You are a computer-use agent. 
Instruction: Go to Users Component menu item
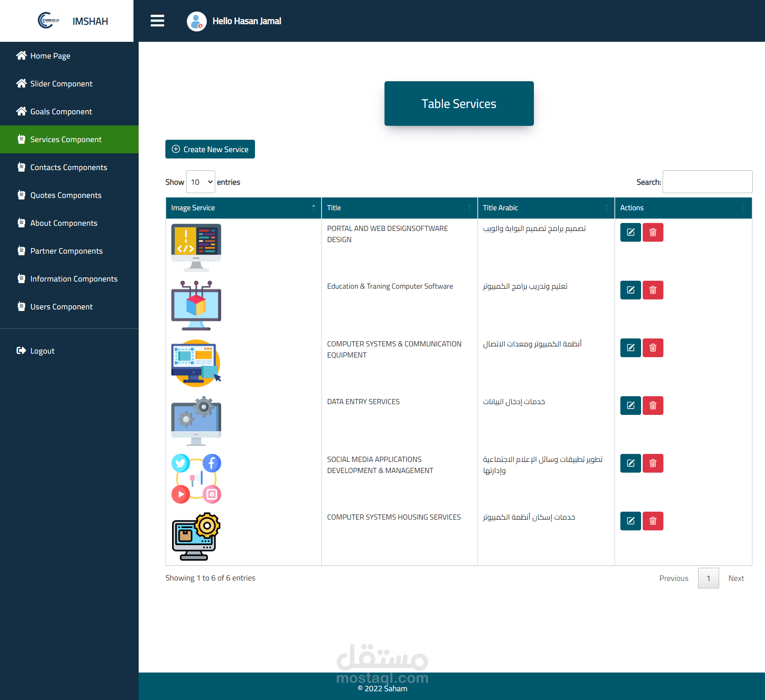pos(61,307)
